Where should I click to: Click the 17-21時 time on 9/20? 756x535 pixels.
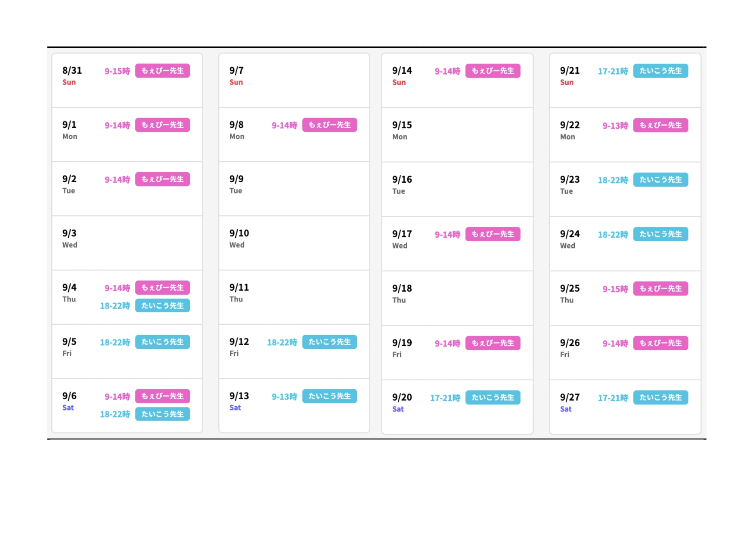445,398
